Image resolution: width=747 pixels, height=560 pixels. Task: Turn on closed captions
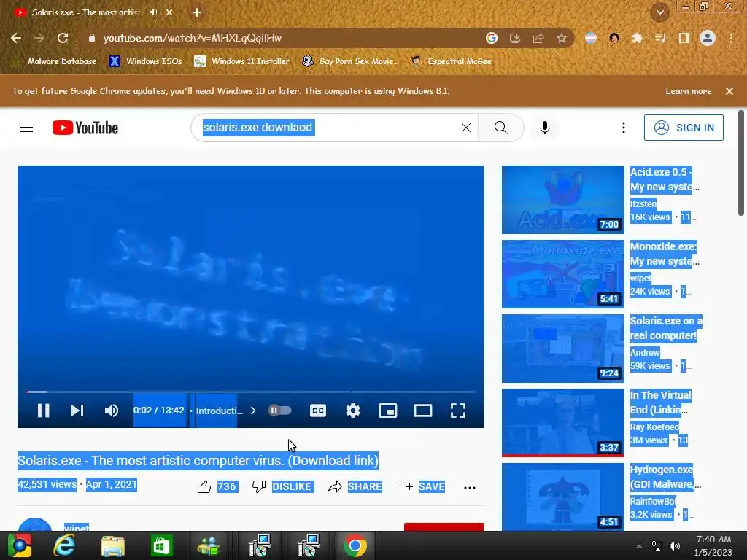318,411
